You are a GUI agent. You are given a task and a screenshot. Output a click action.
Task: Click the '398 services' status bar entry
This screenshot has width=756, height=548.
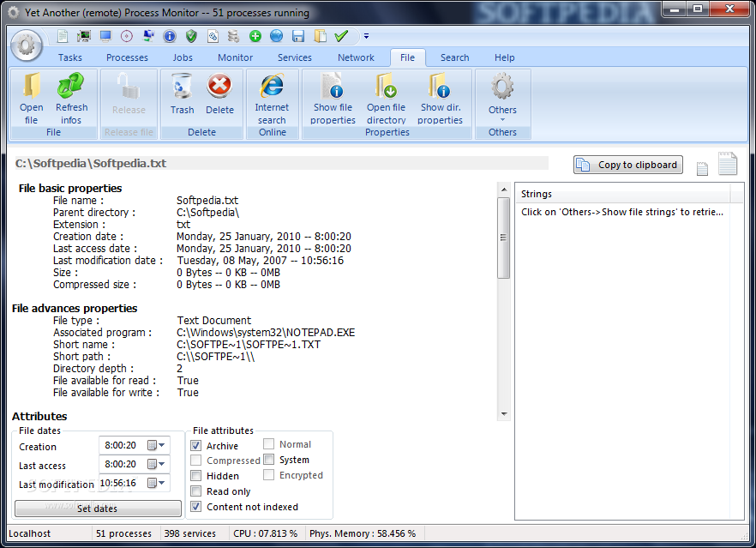pos(190,533)
